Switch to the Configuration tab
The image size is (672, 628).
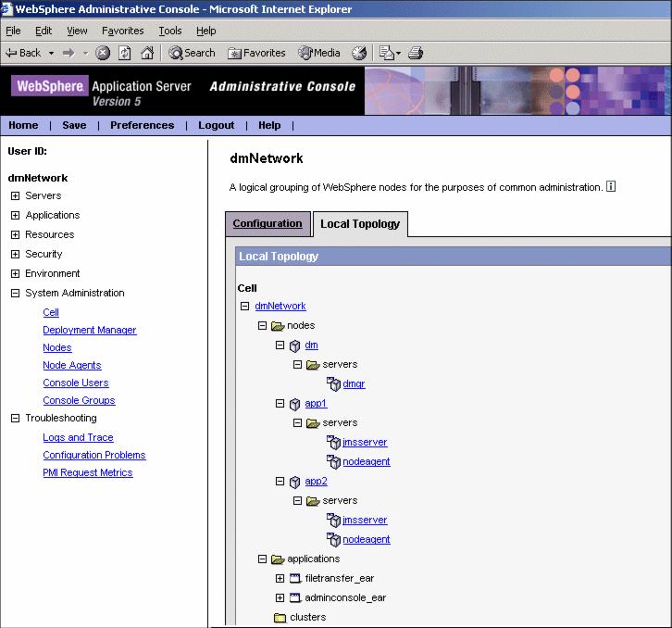[268, 223]
